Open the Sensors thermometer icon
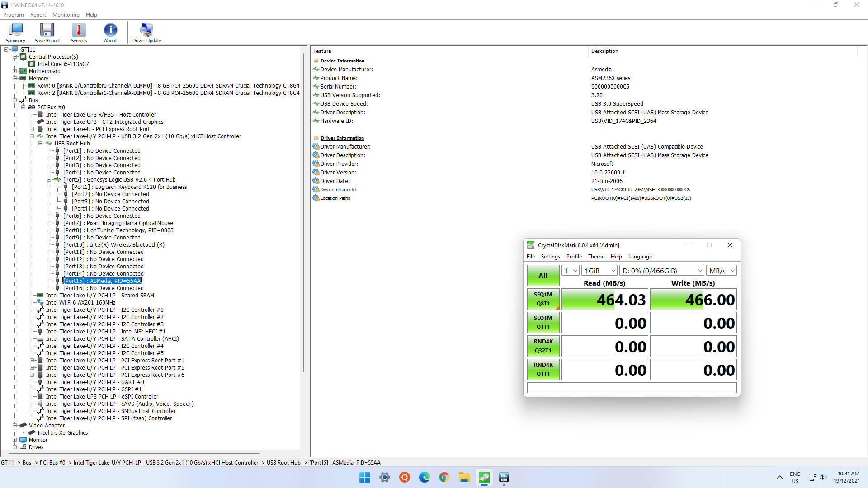The width and height of the screenshot is (868, 488). 79,33
